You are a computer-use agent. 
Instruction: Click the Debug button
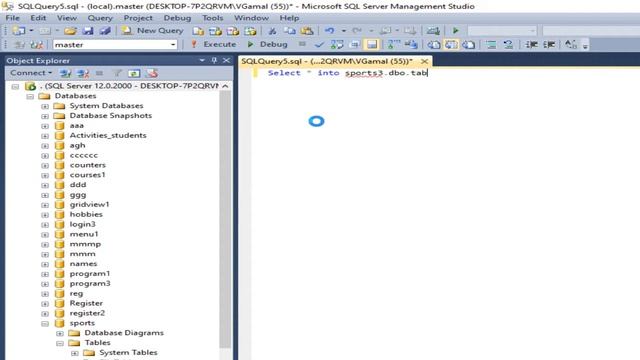click(267, 44)
